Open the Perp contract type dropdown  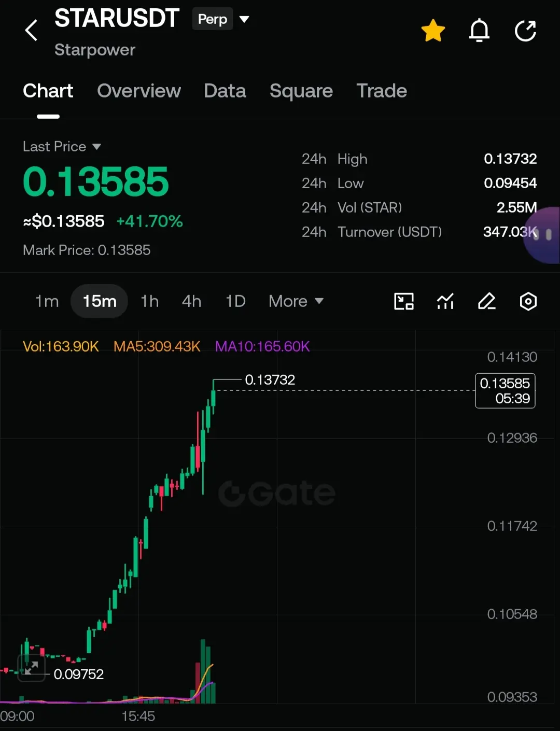coord(221,19)
